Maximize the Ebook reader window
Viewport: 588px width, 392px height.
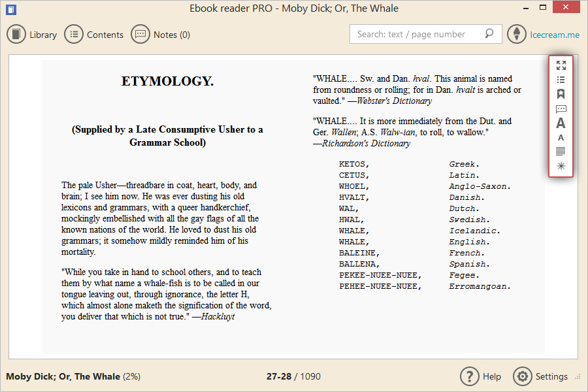(x=543, y=7)
